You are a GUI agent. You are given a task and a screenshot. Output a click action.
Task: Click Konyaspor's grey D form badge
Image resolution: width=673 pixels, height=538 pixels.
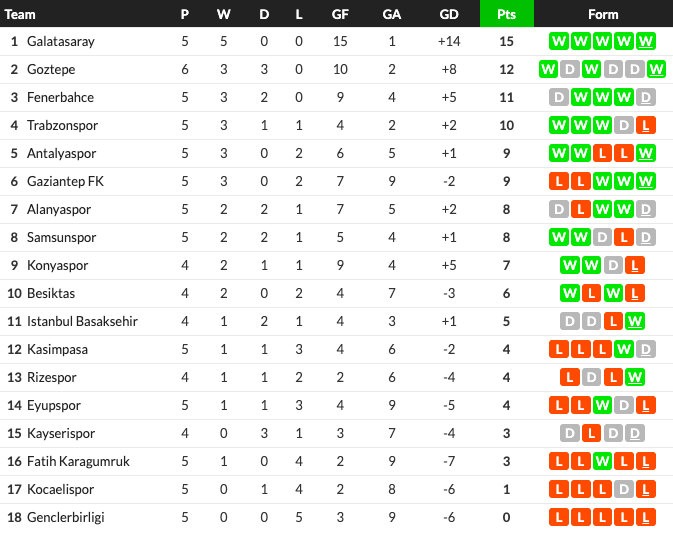coord(613,265)
